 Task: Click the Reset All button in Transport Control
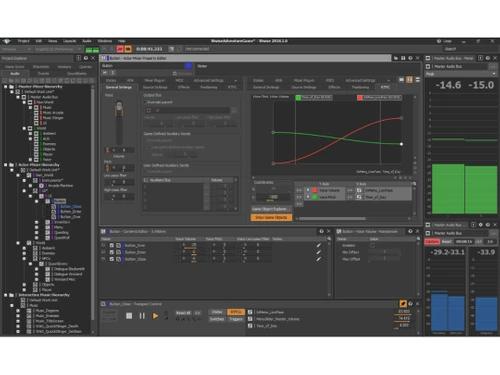(183, 313)
